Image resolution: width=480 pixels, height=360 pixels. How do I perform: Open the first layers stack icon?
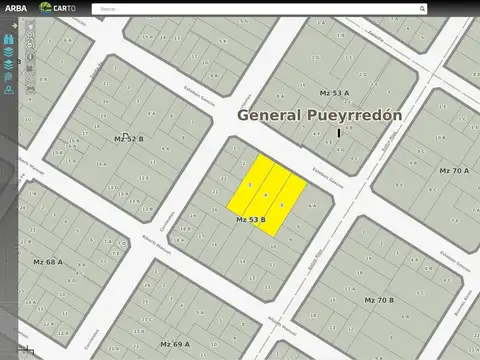pyautogui.click(x=9, y=52)
